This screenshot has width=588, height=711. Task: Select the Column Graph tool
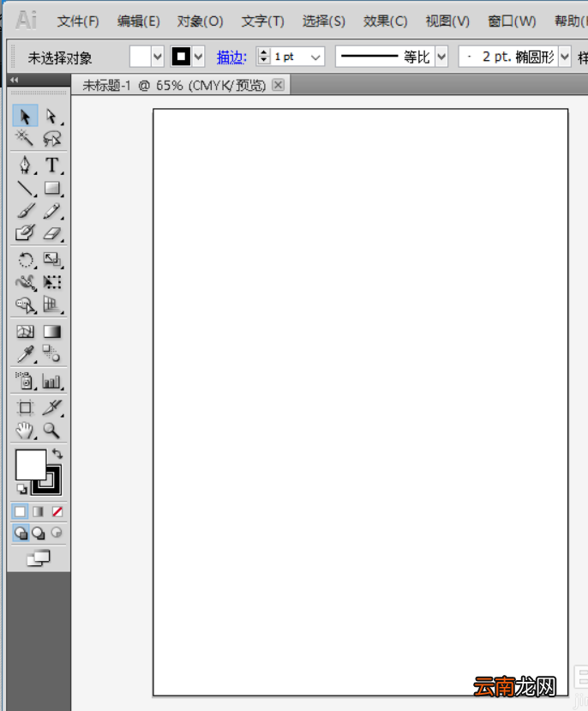51,381
